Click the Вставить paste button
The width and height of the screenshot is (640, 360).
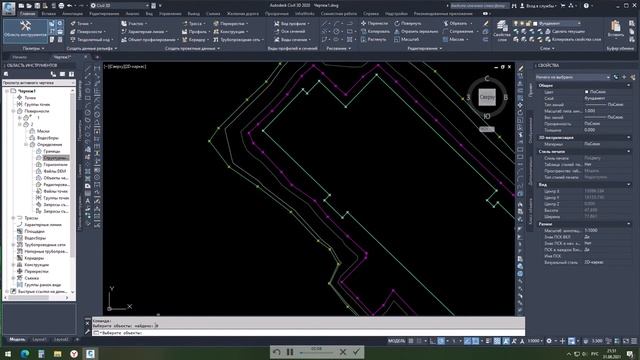click(616, 29)
